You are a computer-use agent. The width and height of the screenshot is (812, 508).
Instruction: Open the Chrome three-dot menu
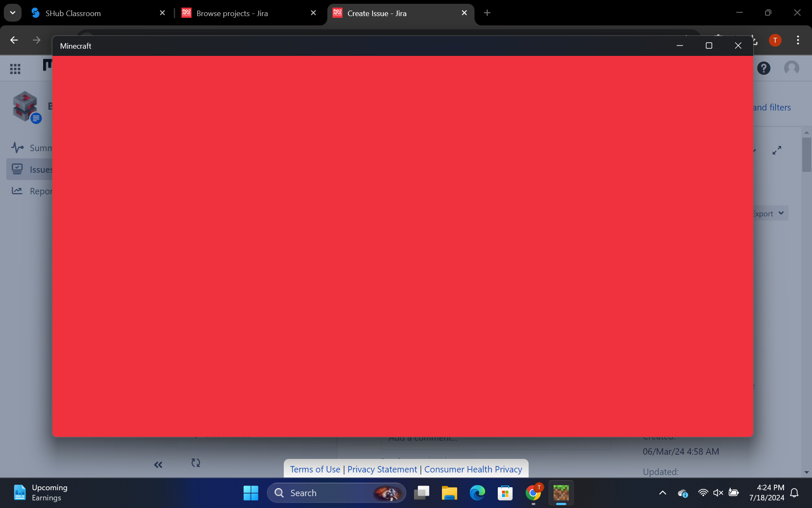click(798, 40)
